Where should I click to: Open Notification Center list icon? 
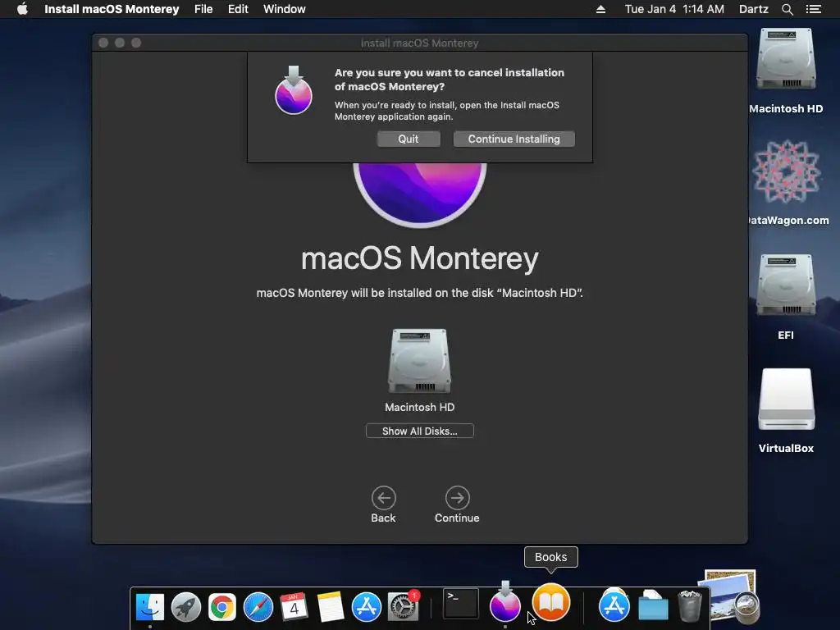pos(813,9)
